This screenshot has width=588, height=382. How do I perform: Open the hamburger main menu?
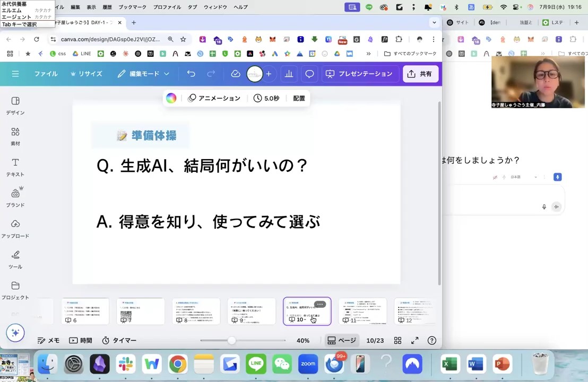[15, 74]
